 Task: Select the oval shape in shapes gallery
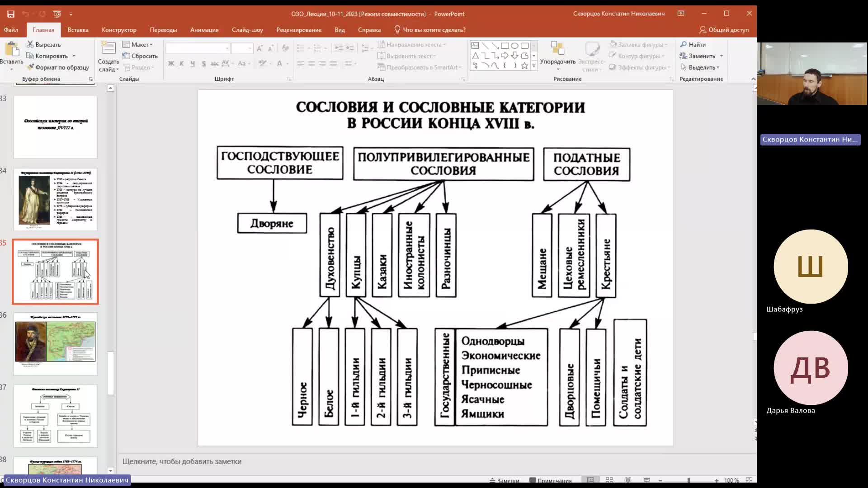coord(514,46)
